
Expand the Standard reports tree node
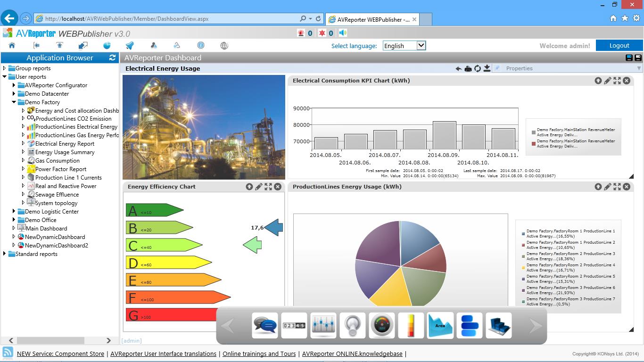point(5,254)
